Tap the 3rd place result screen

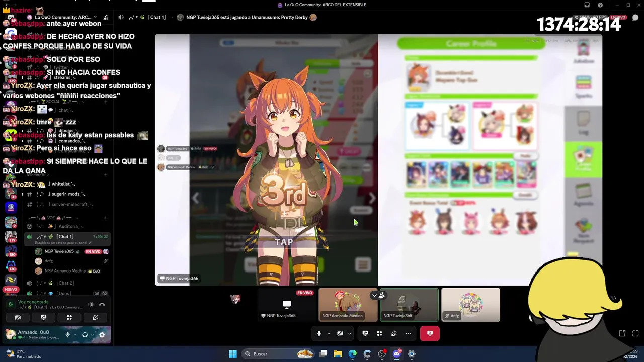pyautogui.click(x=284, y=242)
